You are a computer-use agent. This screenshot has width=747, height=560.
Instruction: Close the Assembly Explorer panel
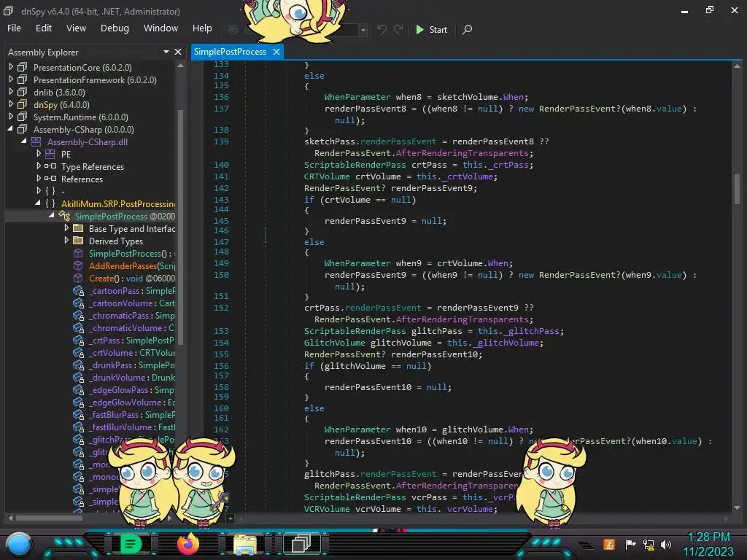click(x=178, y=52)
